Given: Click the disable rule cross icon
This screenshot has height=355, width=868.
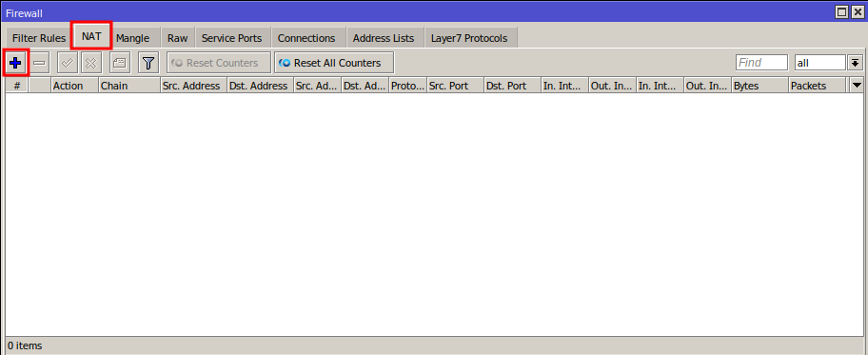Looking at the screenshot, I should coord(91,63).
